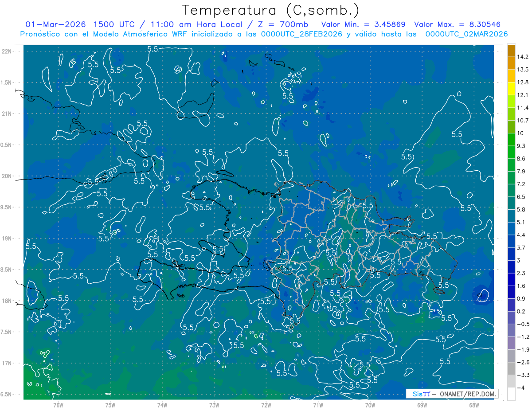The height and width of the screenshot is (411, 532).
Task: Click the '74W' longitude axis label
Action: point(162,405)
